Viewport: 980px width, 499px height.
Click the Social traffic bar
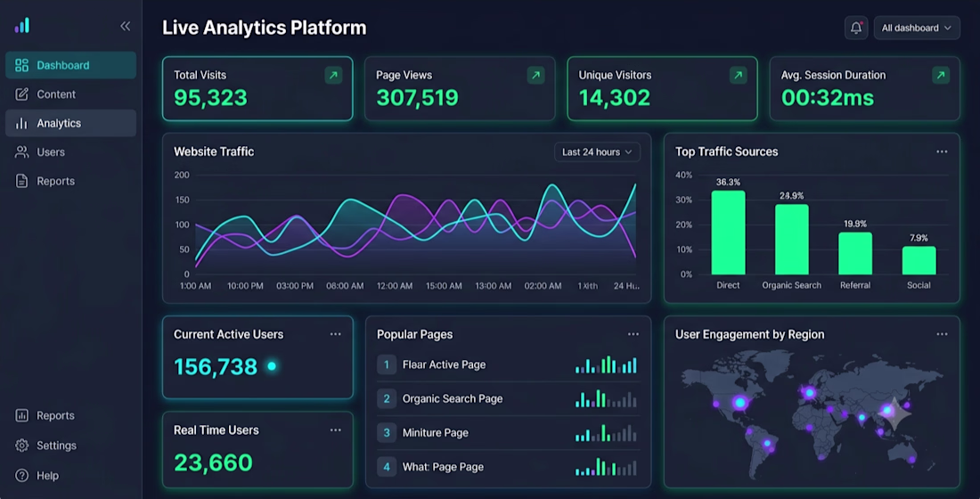click(919, 260)
